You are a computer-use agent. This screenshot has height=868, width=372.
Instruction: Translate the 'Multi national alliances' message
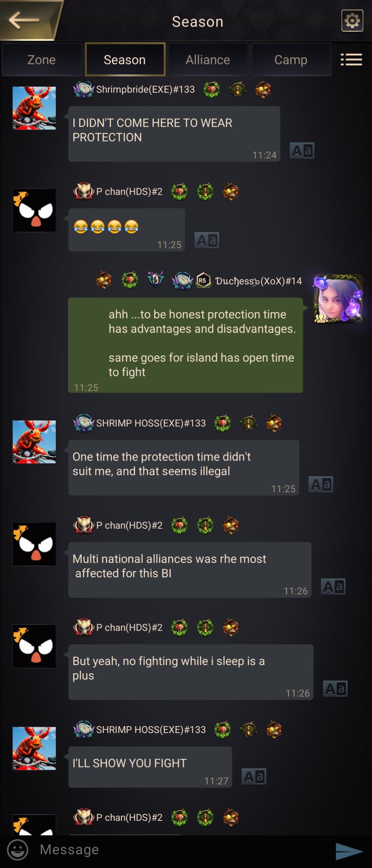point(333,586)
